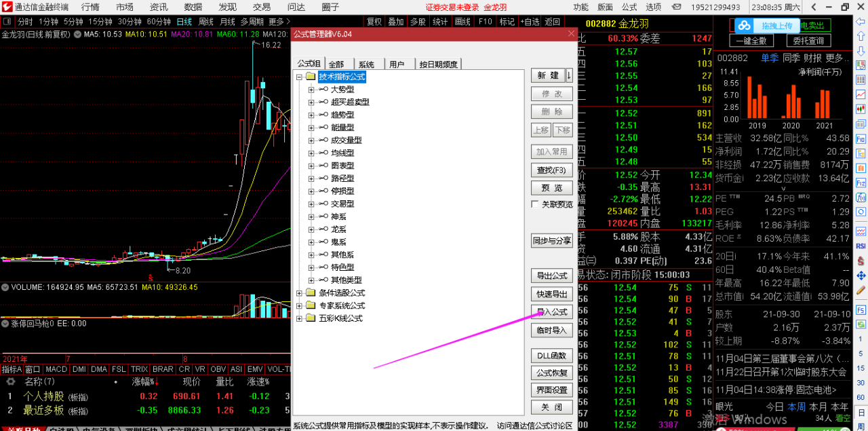Click the 界面设置 button
The height and width of the screenshot is (431, 868).
tap(552, 390)
